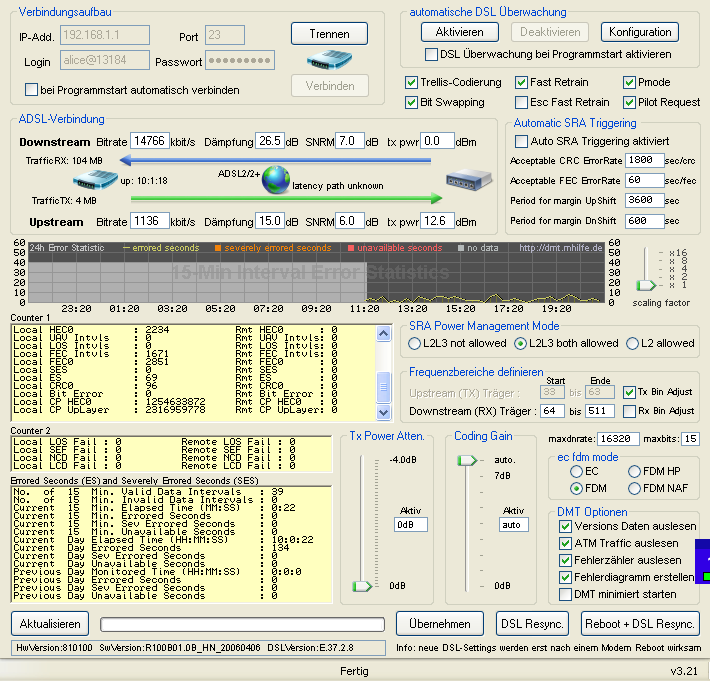Click Reboot + DSL Resync. button
The height and width of the screenshot is (681, 710).
(640, 623)
